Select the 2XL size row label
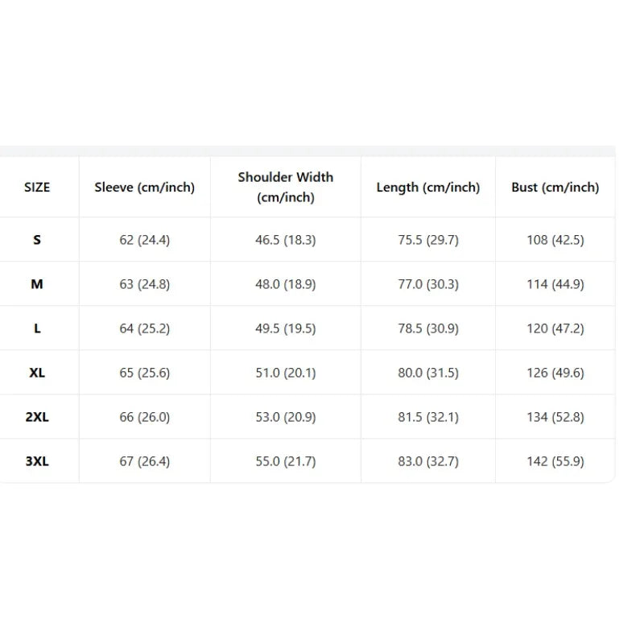 click(37, 417)
